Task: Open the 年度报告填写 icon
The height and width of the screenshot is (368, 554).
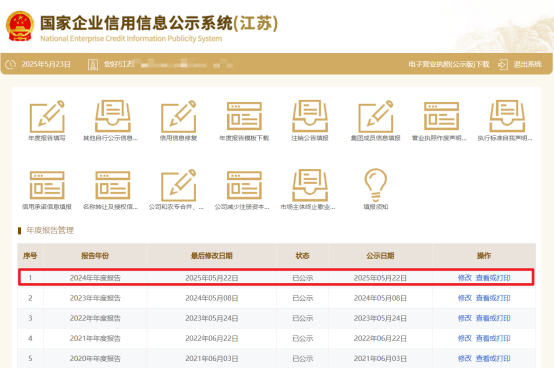Action: (47, 116)
